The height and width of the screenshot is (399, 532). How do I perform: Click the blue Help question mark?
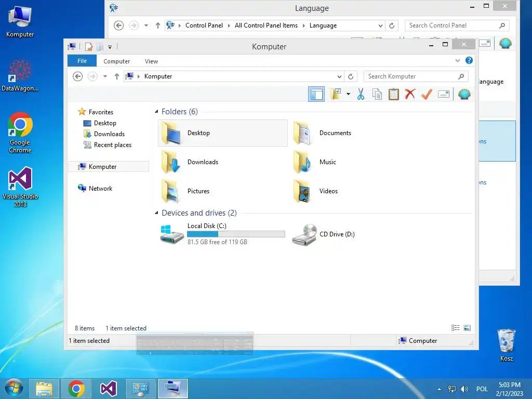(x=469, y=60)
